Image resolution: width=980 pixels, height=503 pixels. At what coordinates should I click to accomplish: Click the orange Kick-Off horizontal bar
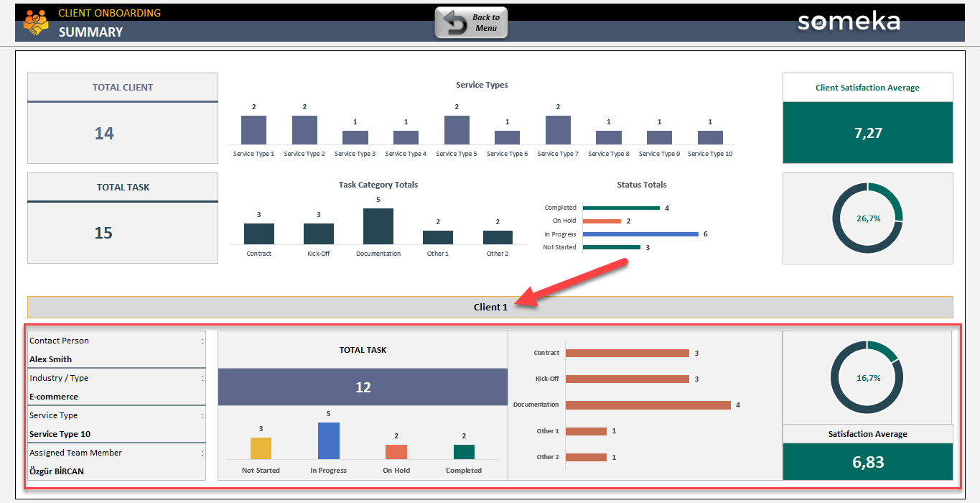pyautogui.click(x=627, y=379)
